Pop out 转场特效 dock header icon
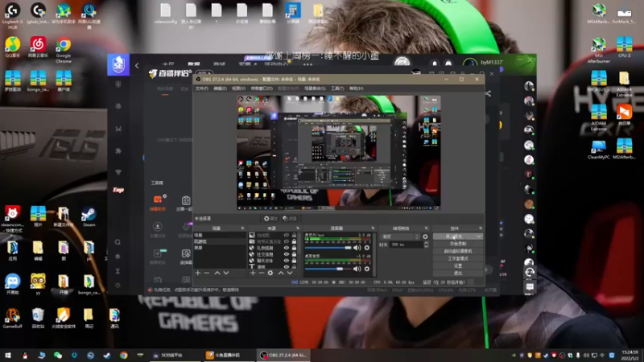644x362 pixels. [x=426, y=228]
